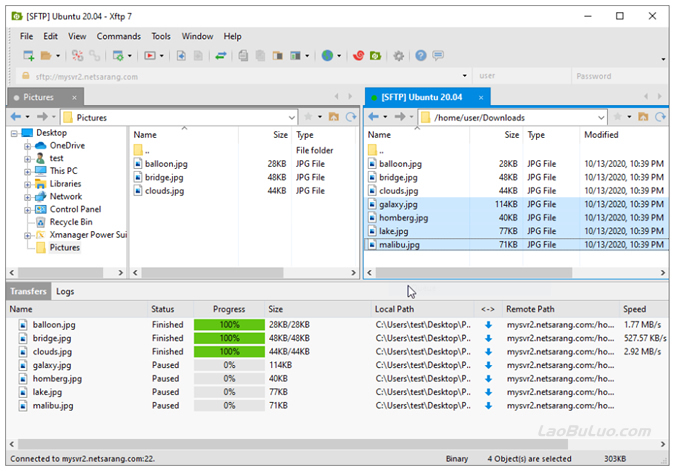
Task: Click the globe icon in the toolbar
Action: point(328,56)
